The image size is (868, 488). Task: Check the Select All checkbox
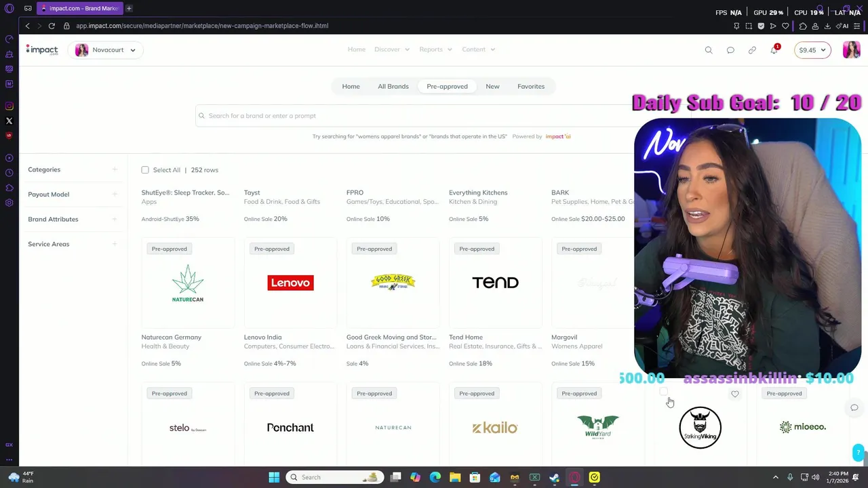coord(145,170)
